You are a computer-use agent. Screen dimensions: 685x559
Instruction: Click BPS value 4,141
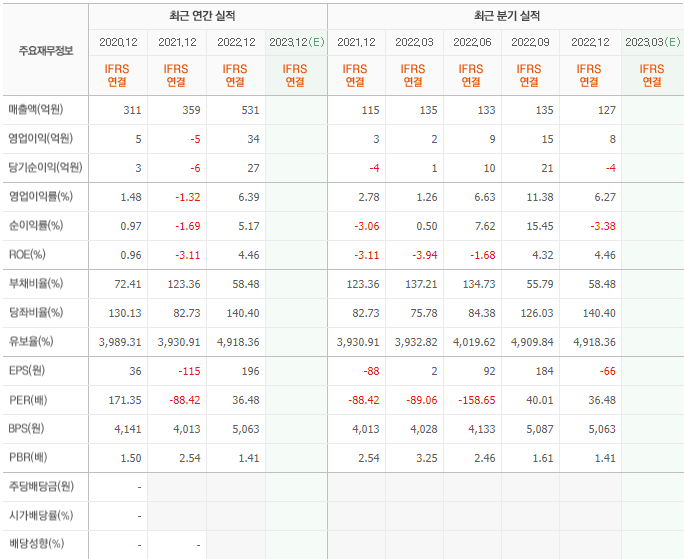tap(128, 429)
